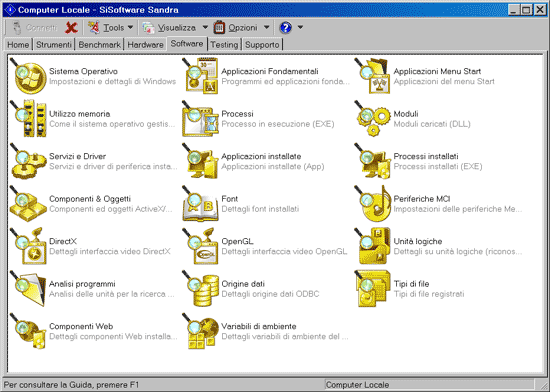Open the Sistema Operativo module icon

[28, 76]
